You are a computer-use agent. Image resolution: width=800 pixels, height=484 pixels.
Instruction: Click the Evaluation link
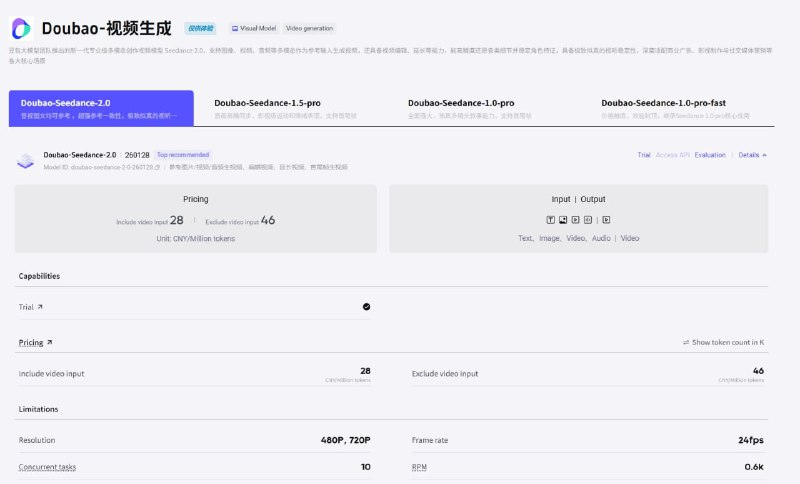710,155
